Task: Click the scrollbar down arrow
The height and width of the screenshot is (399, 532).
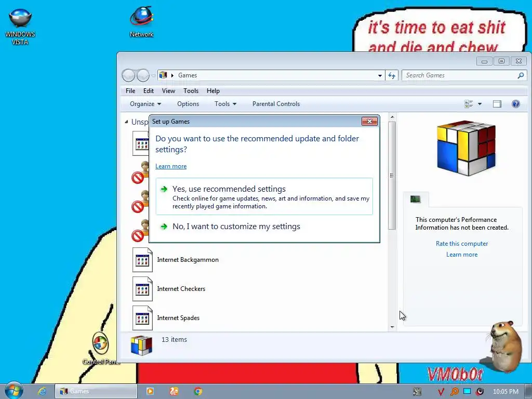Action: click(x=392, y=327)
